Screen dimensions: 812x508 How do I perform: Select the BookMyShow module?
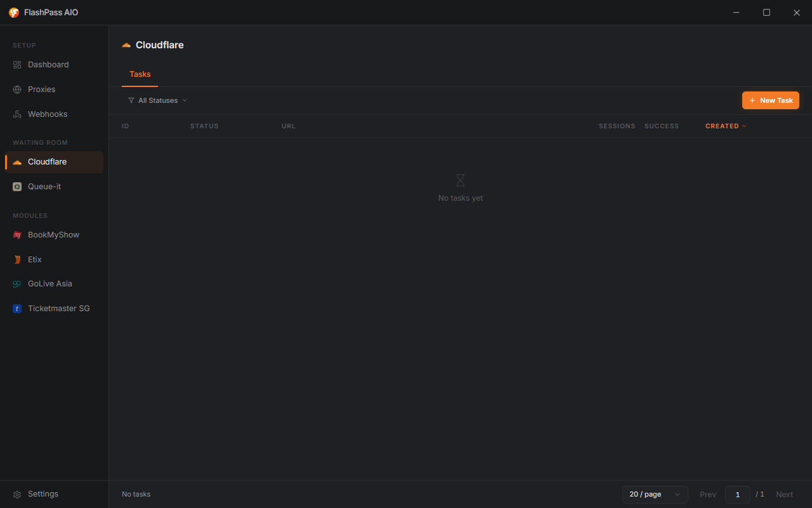54,235
